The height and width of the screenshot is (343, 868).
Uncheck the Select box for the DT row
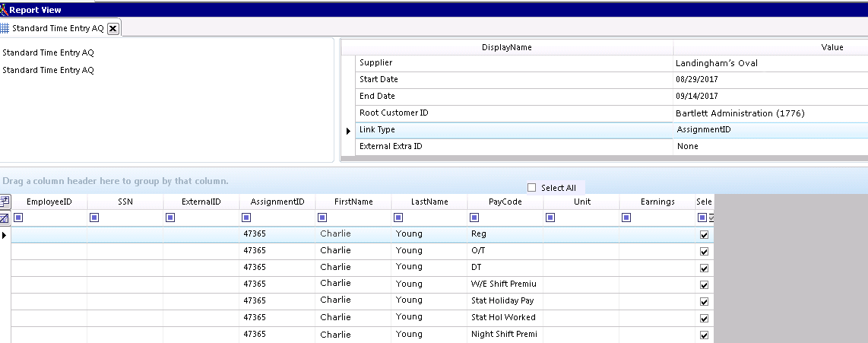(x=704, y=268)
